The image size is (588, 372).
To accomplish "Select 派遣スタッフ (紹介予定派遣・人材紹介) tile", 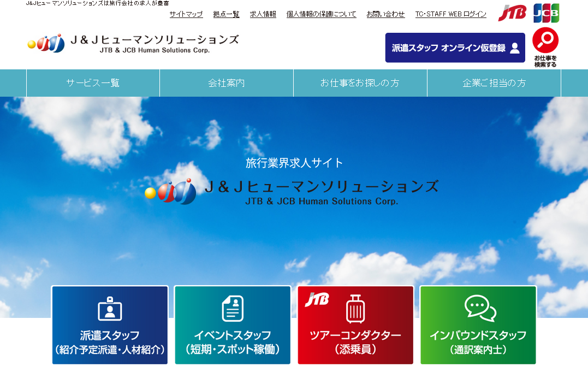I will [110, 325].
